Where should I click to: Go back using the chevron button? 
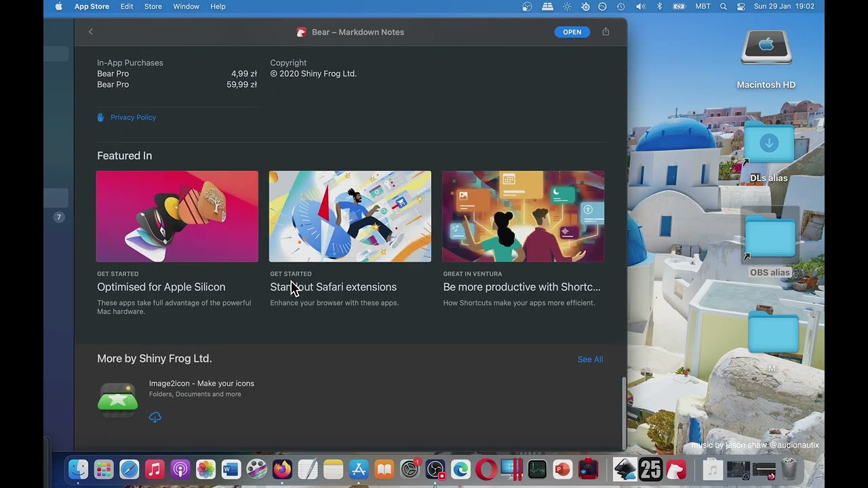pyautogui.click(x=91, y=32)
